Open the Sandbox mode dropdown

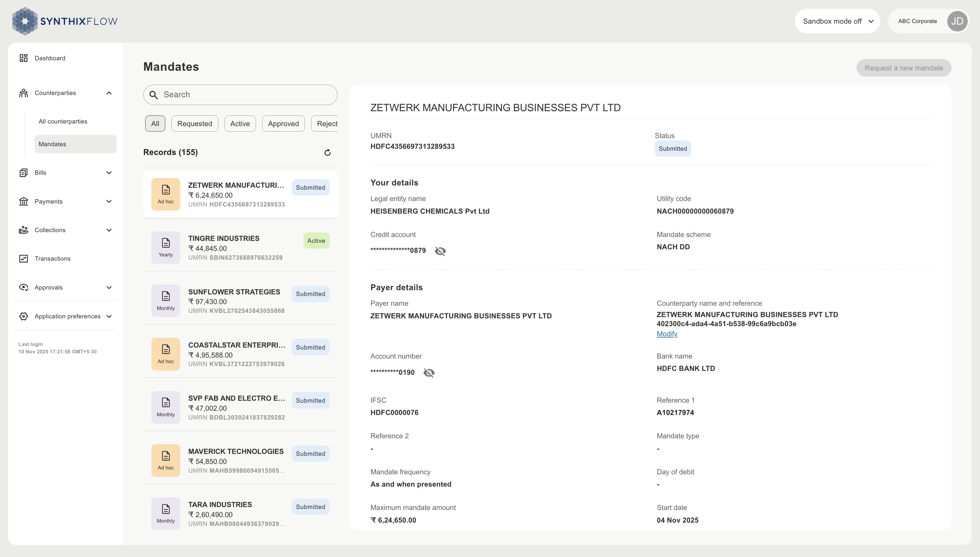point(837,21)
